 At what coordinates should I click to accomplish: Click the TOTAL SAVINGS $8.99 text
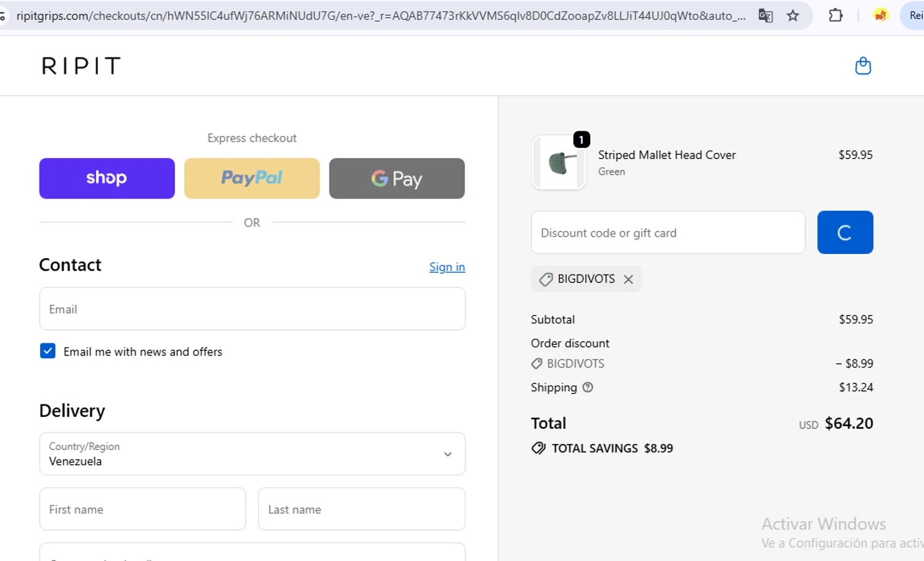[x=612, y=448]
